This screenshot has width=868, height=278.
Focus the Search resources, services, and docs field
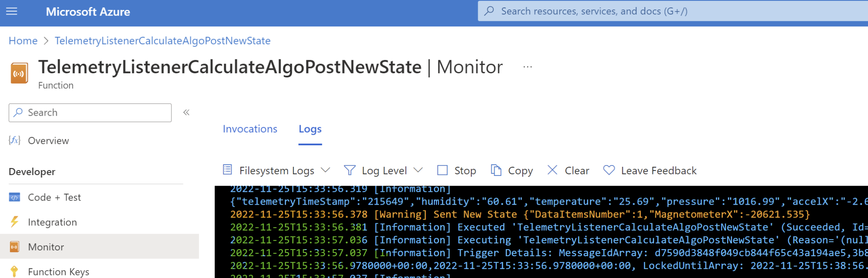(x=673, y=11)
